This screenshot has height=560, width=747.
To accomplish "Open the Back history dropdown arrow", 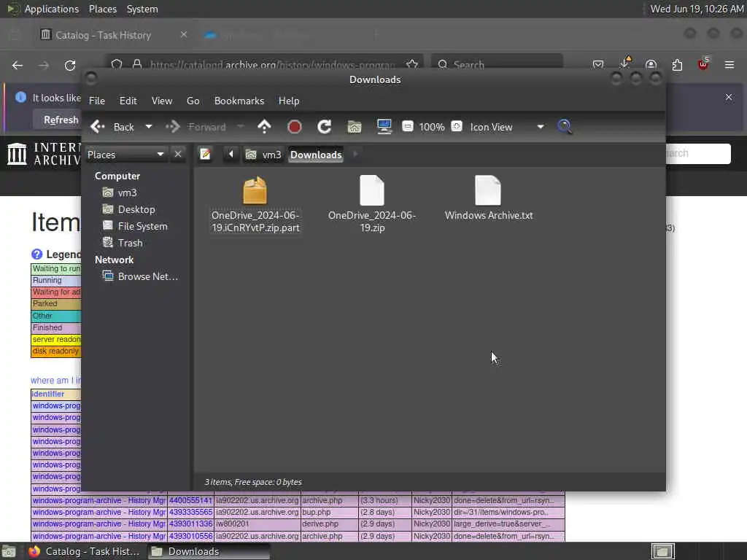I will (149, 127).
